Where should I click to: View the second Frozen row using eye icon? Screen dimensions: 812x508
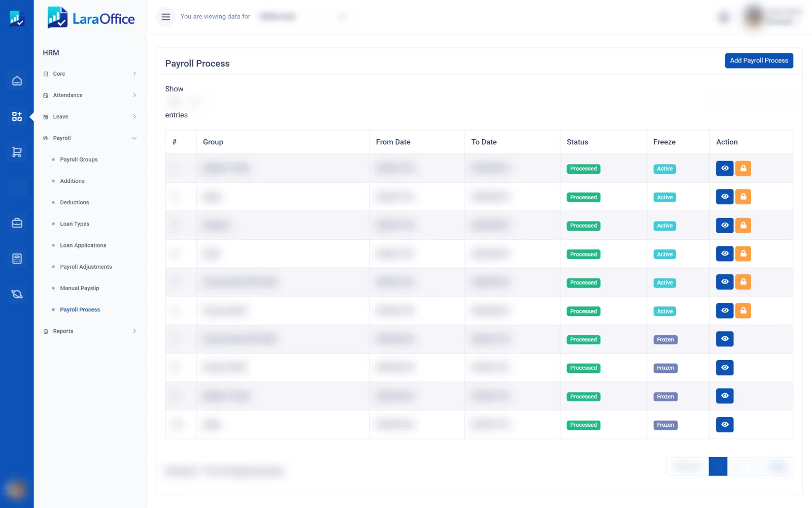[x=725, y=367]
